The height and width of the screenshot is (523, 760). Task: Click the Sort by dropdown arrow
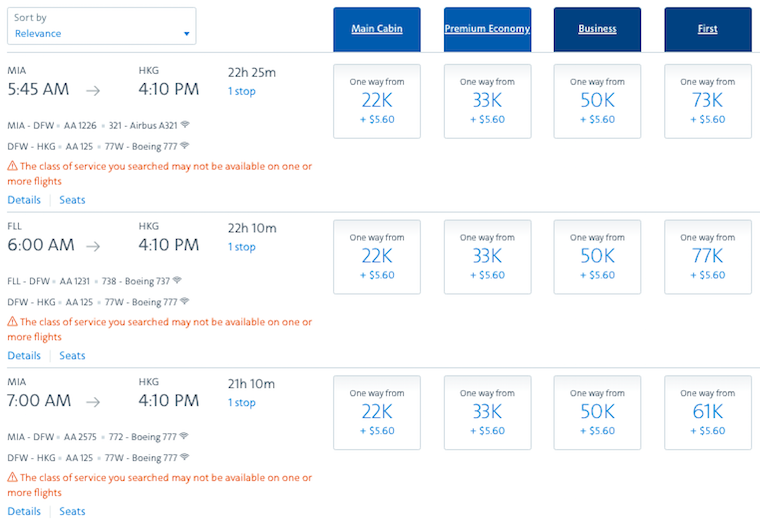187,34
